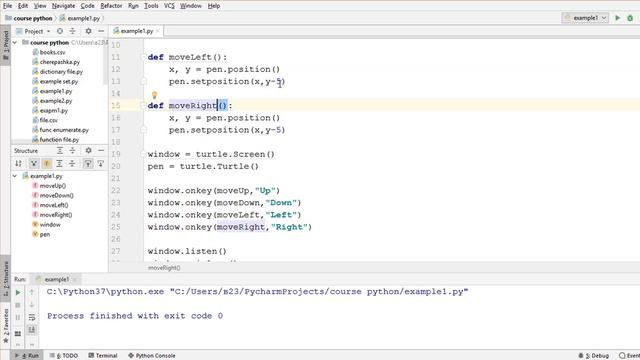Expand all in the Structure panel header
This screenshot has height=360, width=640.
click(60, 151)
